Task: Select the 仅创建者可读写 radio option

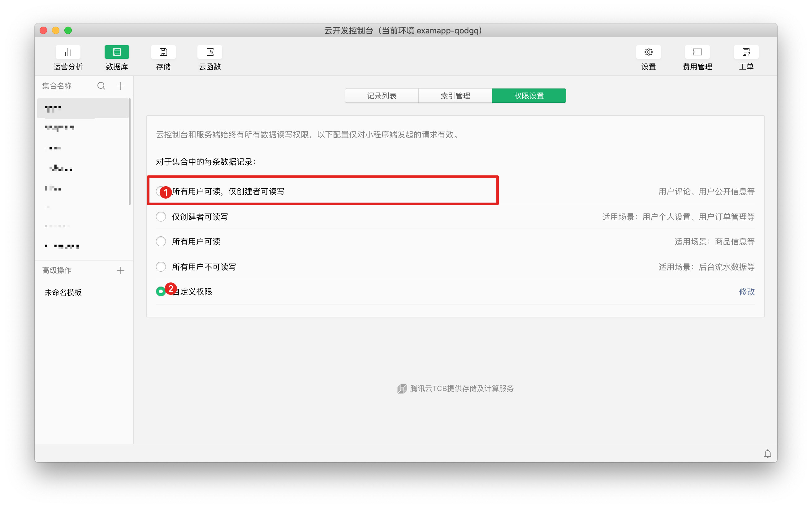Action: [161, 217]
